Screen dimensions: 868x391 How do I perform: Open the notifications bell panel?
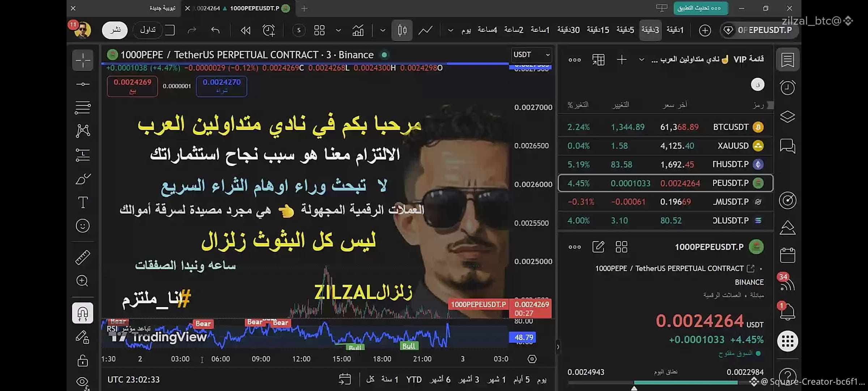click(x=787, y=312)
